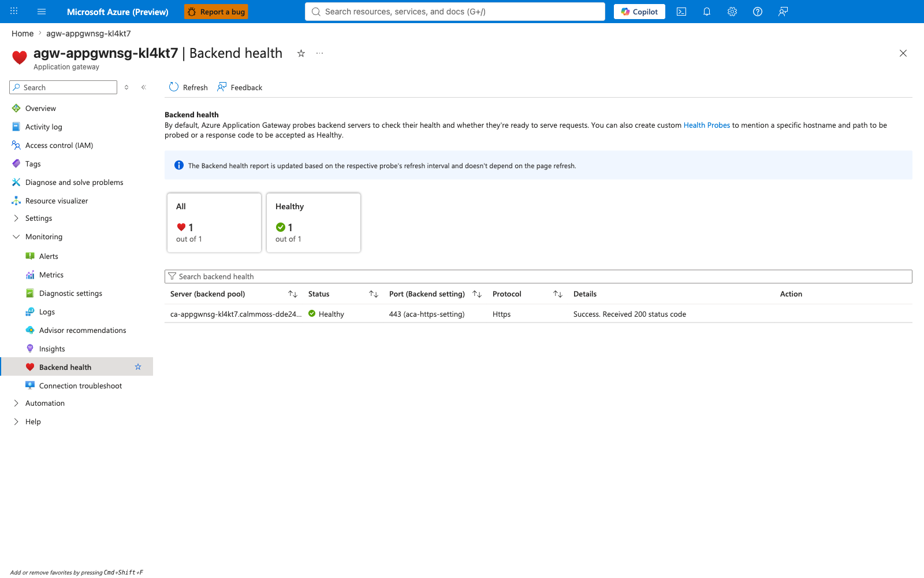Open the hamburger portal menu
This screenshot has width=924, height=578.
[x=42, y=12]
